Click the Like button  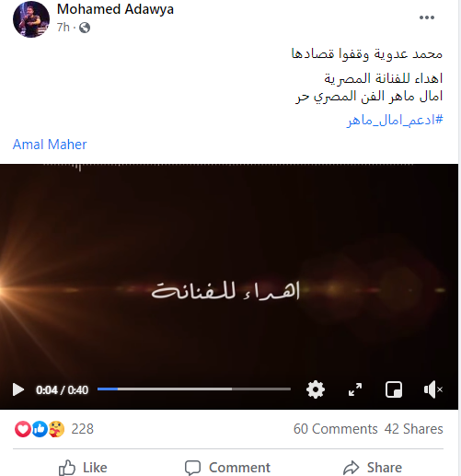pos(83,468)
